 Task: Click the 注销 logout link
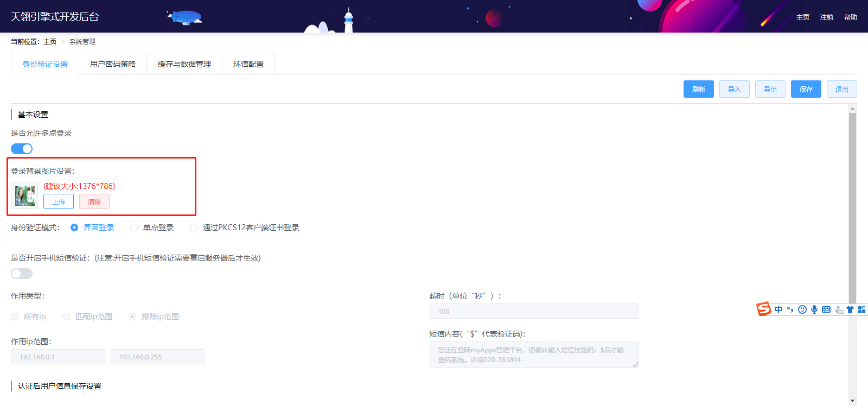827,17
